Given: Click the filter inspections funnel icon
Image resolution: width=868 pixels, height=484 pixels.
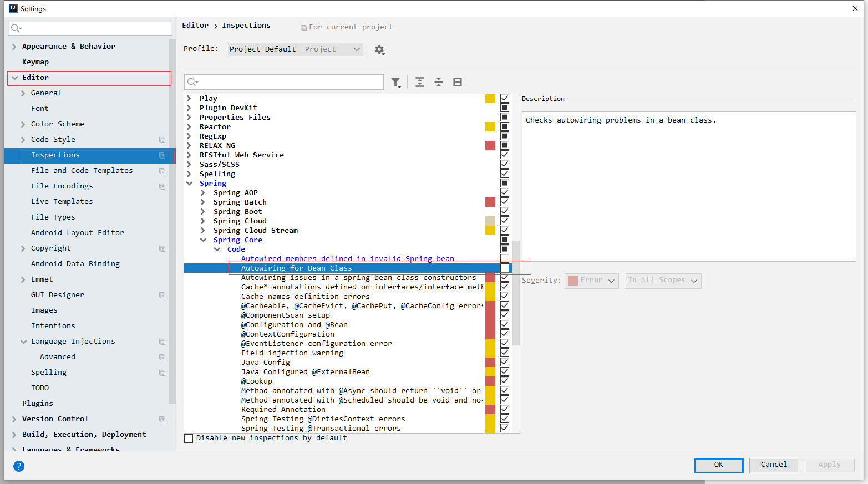Looking at the screenshot, I should tap(395, 83).
